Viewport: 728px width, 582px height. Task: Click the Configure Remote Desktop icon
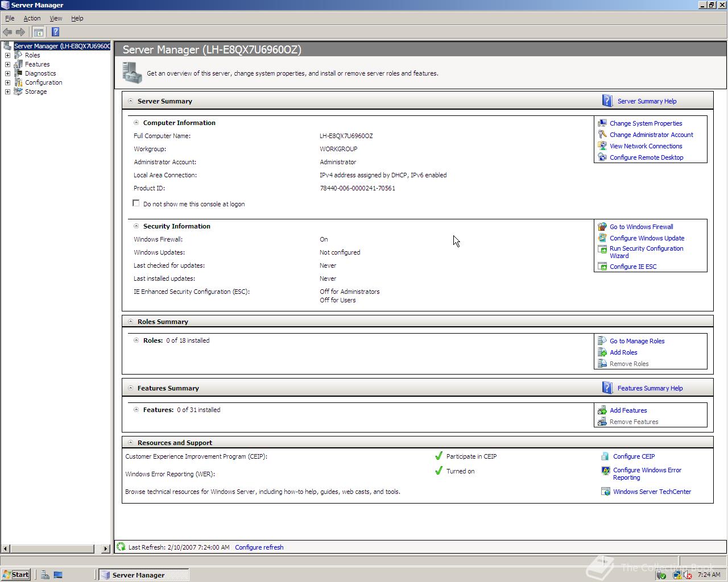[x=602, y=157]
